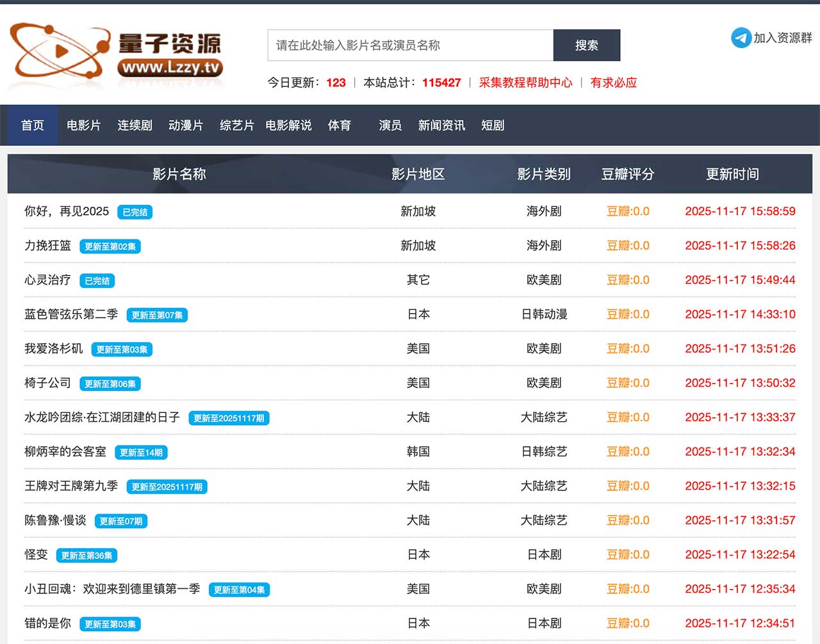Open the title 你好，再见2025

pos(67,211)
